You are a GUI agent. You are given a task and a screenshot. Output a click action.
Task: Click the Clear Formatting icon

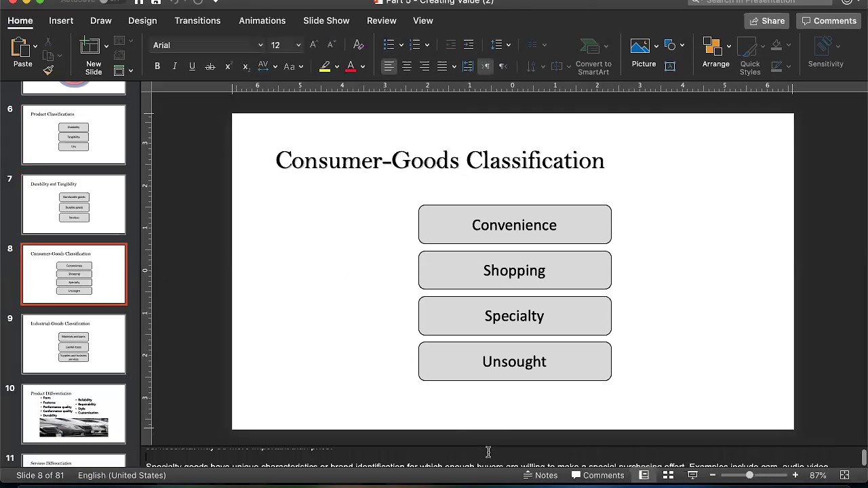359,45
